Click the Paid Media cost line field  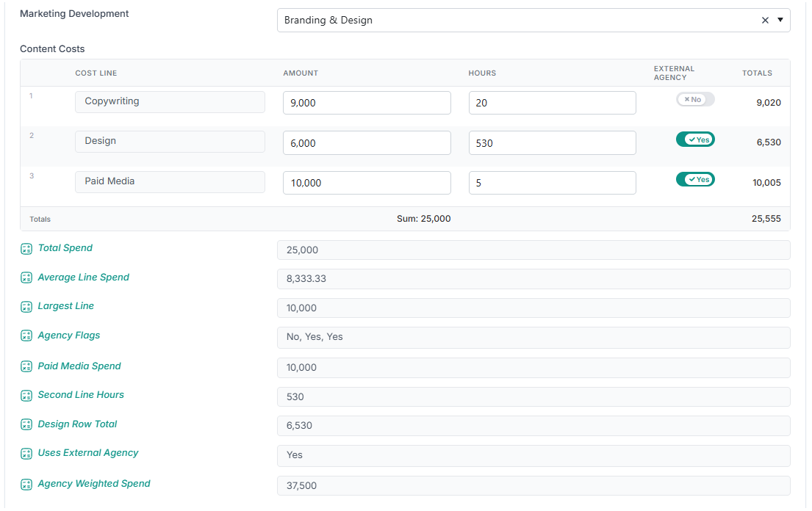click(170, 181)
